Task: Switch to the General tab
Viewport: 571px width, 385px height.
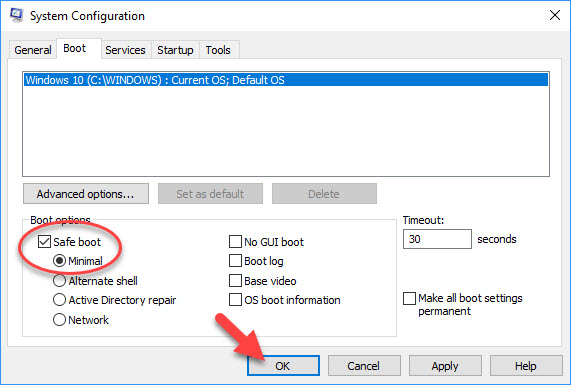Action: (x=33, y=50)
